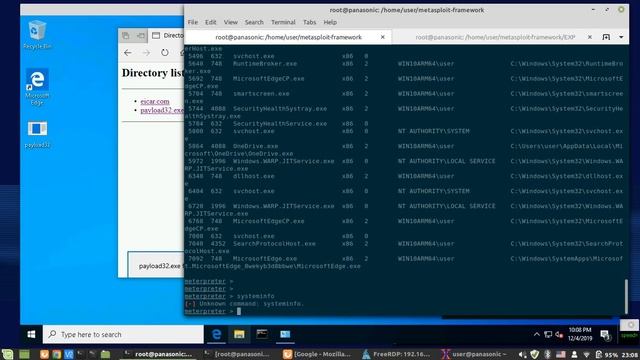Click the Windows Start button
The height and width of the screenshot is (360, 640).
pyautogui.click(x=31, y=334)
